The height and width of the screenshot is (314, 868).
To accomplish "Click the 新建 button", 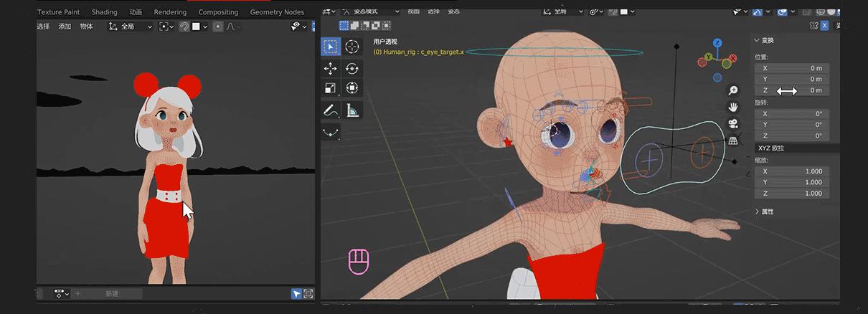I will coord(113,294).
